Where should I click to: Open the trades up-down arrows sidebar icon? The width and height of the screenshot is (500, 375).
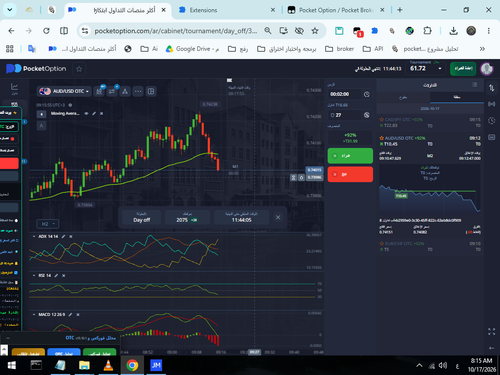[x=492, y=88]
